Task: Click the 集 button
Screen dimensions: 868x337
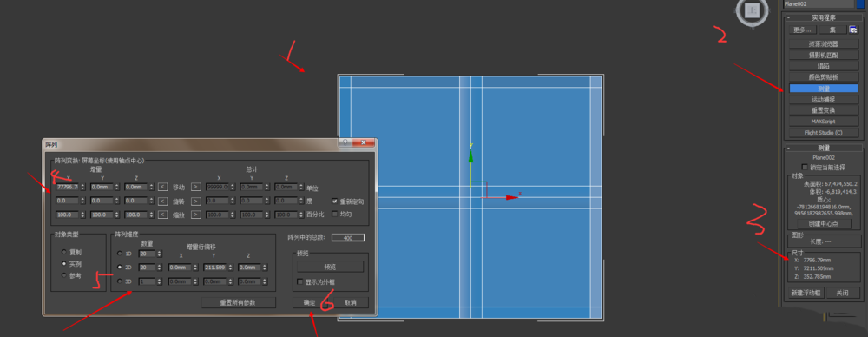Action: pos(832,30)
